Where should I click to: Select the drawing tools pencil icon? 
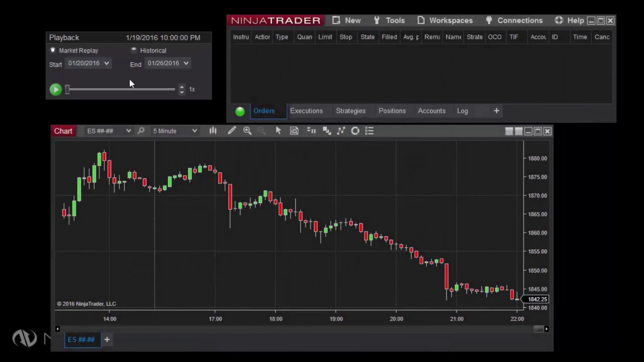click(231, 131)
